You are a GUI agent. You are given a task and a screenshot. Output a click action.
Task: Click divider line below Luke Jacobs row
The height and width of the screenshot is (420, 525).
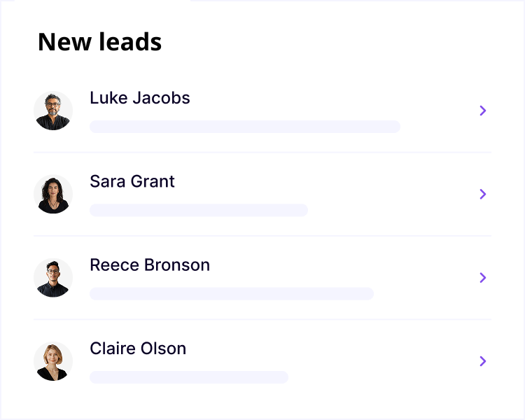point(262,152)
